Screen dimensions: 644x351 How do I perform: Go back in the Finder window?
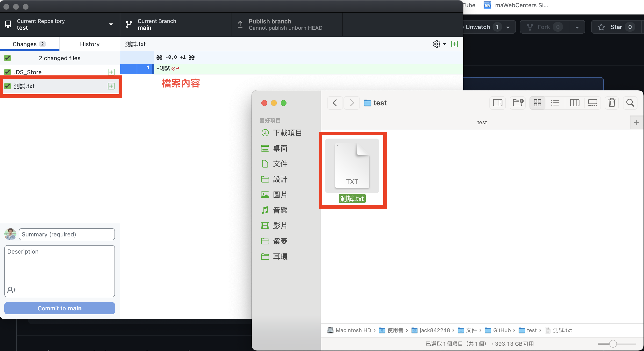[x=335, y=103]
